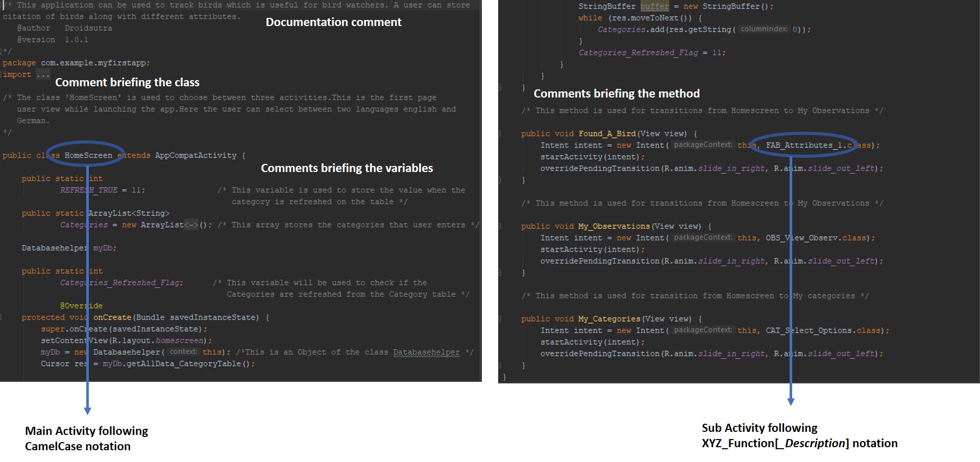Click the @Override annotation
This screenshot has width=980, height=462.
pos(81,305)
